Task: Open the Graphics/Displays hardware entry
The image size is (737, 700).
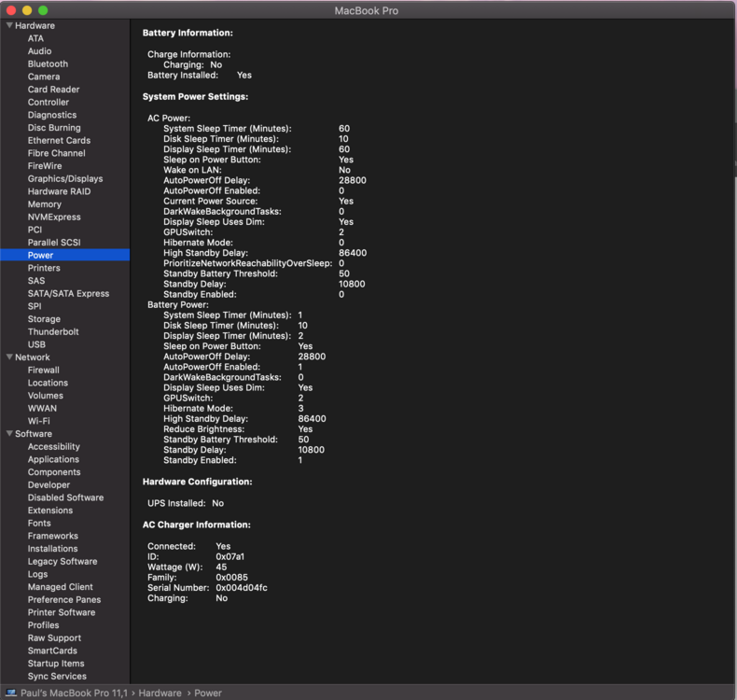Action: coord(65,178)
